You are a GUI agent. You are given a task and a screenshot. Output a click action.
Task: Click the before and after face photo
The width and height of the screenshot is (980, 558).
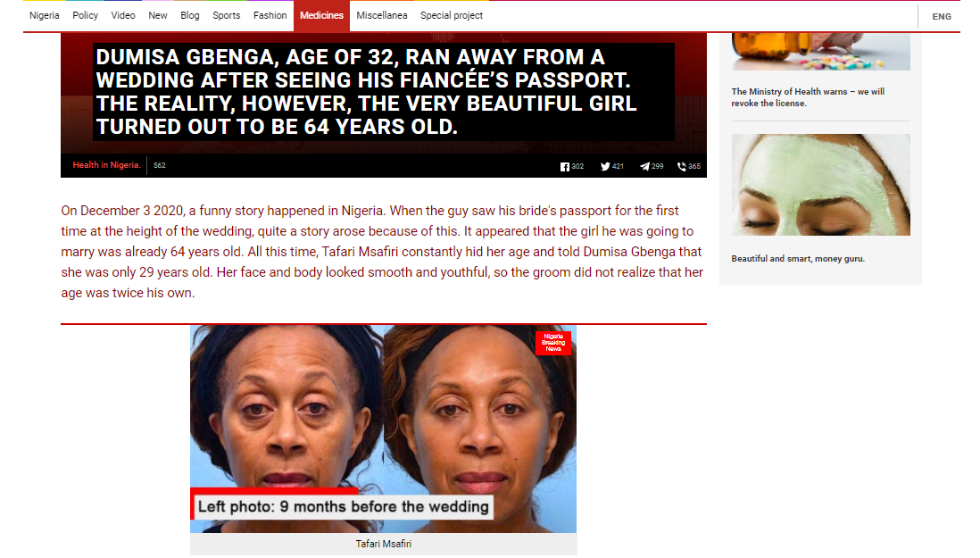click(383, 429)
